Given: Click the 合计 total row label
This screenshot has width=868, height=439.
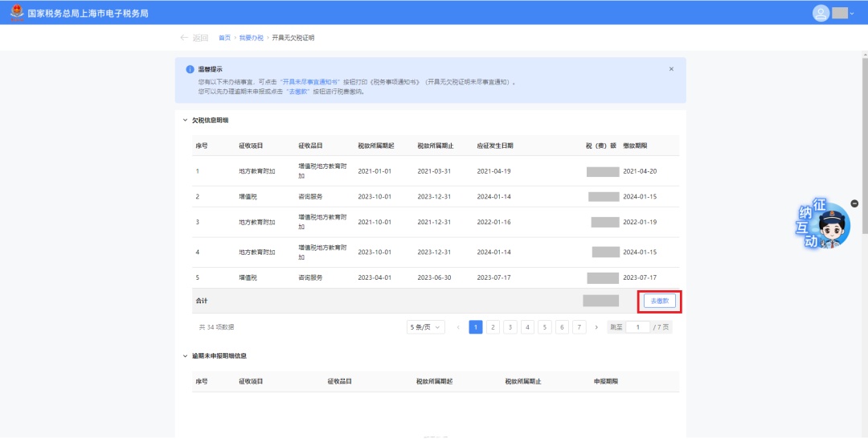Looking at the screenshot, I should coord(202,301).
